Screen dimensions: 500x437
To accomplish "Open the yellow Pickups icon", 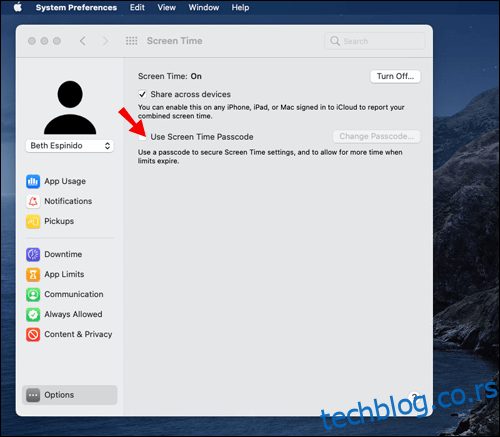I will pos(33,221).
